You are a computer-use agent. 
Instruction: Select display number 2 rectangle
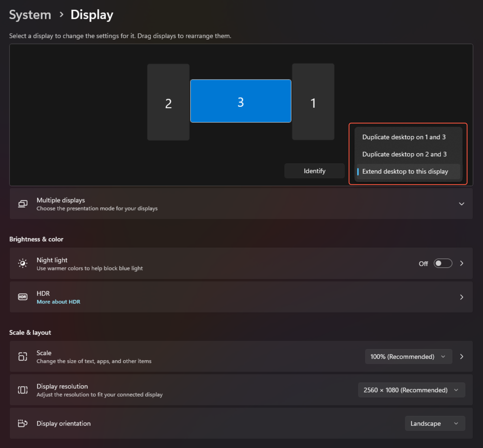pyautogui.click(x=168, y=102)
